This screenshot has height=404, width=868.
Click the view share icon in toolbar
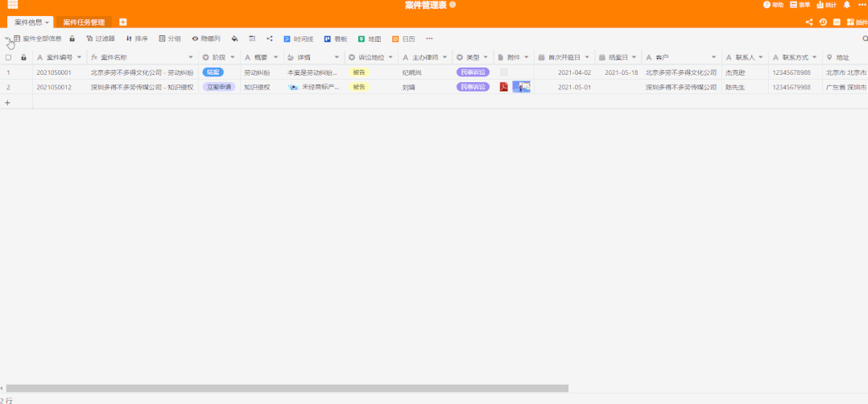[x=270, y=39]
